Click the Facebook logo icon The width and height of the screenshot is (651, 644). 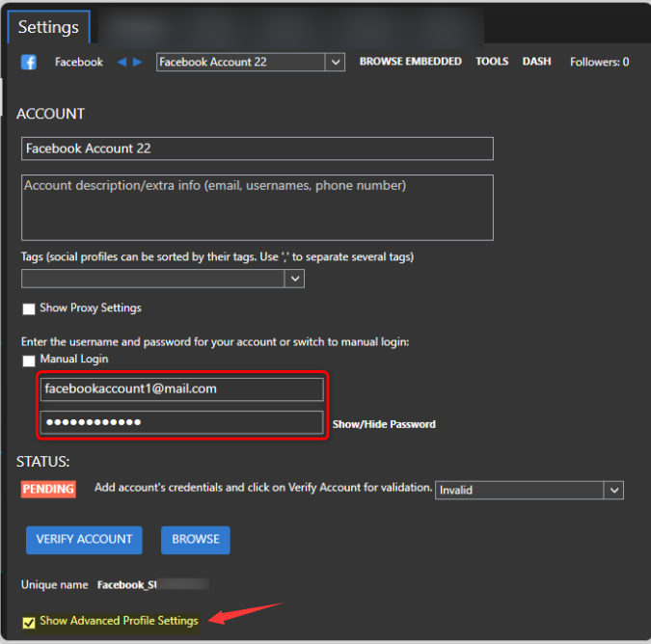(29, 62)
